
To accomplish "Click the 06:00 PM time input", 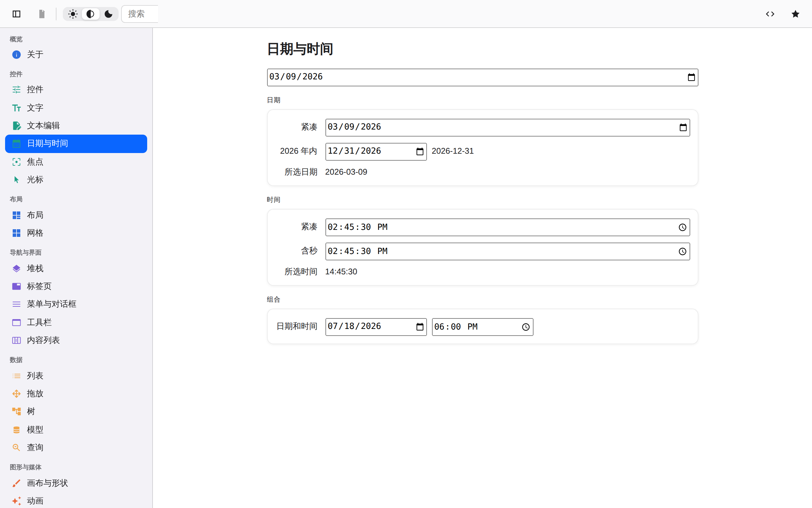I will coord(482,327).
